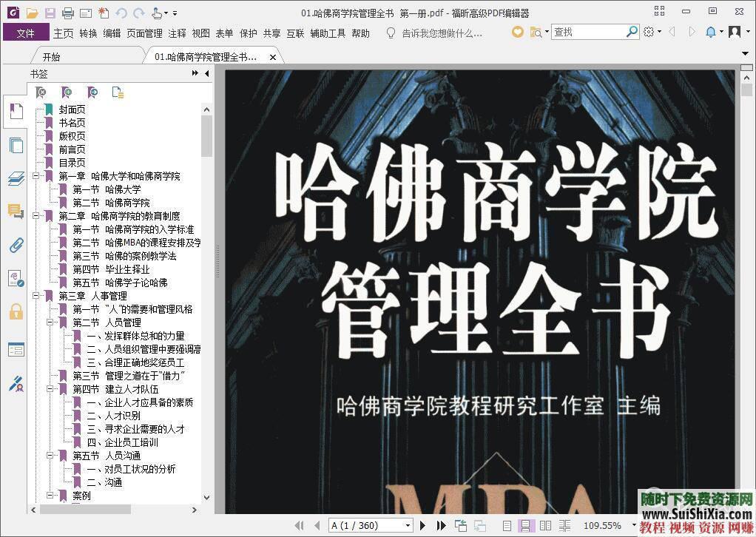Click the Print icon in quick access toolbar
Viewport: 756px width, 537px height.
68,13
